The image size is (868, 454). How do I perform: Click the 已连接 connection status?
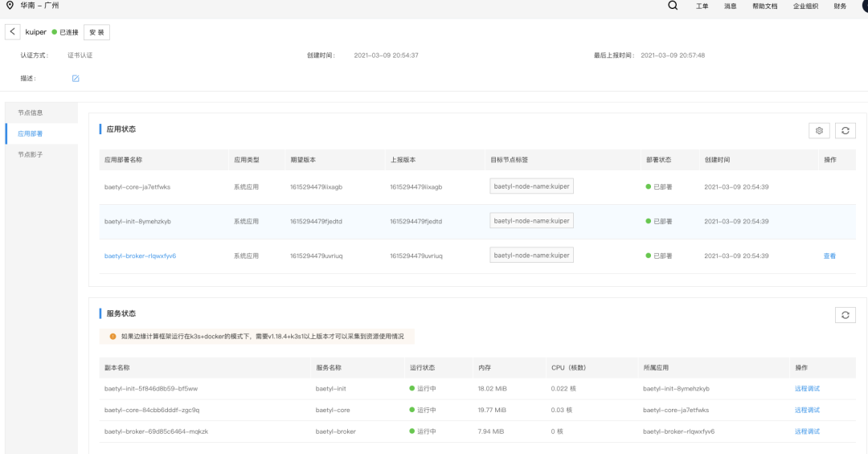[x=65, y=32]
